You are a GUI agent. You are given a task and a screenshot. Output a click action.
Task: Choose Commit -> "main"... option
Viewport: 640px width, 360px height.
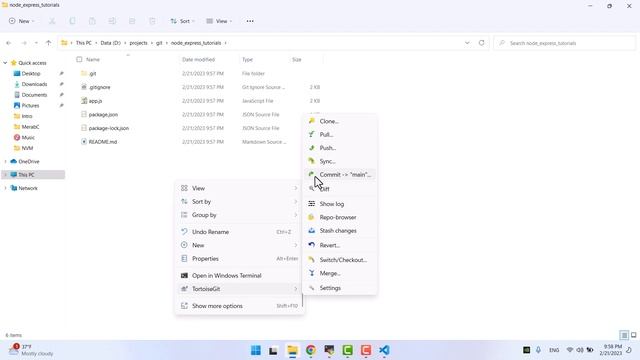tap(340, 174)
